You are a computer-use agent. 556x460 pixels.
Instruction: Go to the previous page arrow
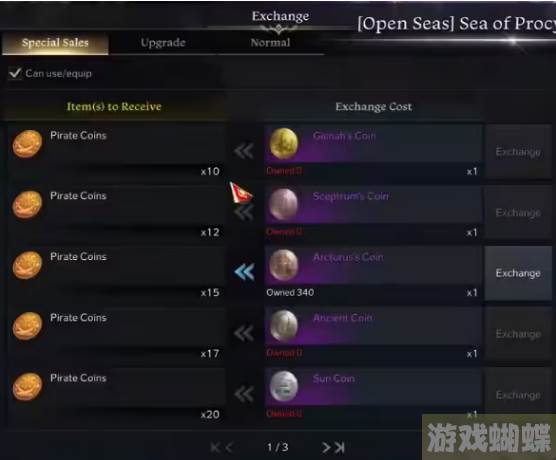click(x=228, y=448)
